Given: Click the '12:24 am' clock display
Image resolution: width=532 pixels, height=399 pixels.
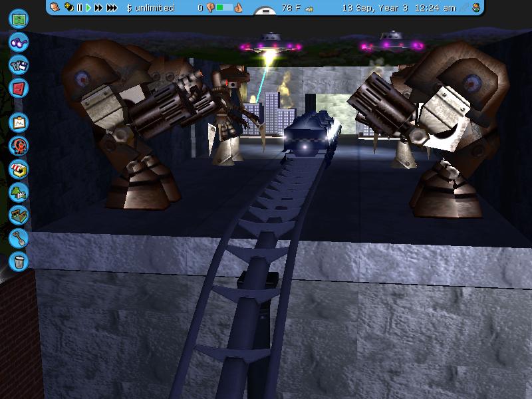Looking at the screenshot, I should tap(436, 8).
